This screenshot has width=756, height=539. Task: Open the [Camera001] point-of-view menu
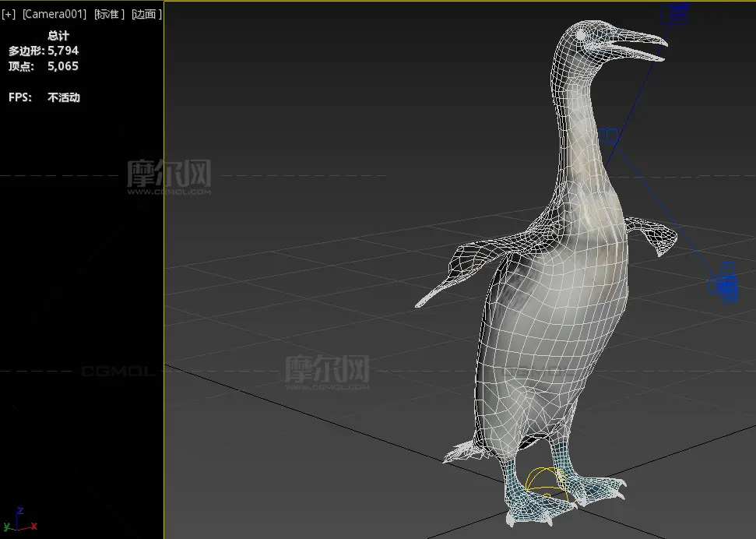(x=54, y=14)
